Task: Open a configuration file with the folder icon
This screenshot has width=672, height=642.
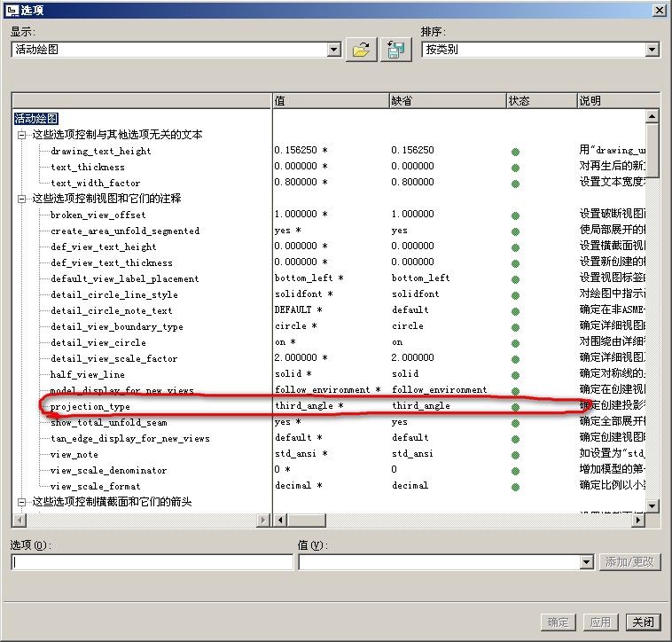Action: (362, 50)
